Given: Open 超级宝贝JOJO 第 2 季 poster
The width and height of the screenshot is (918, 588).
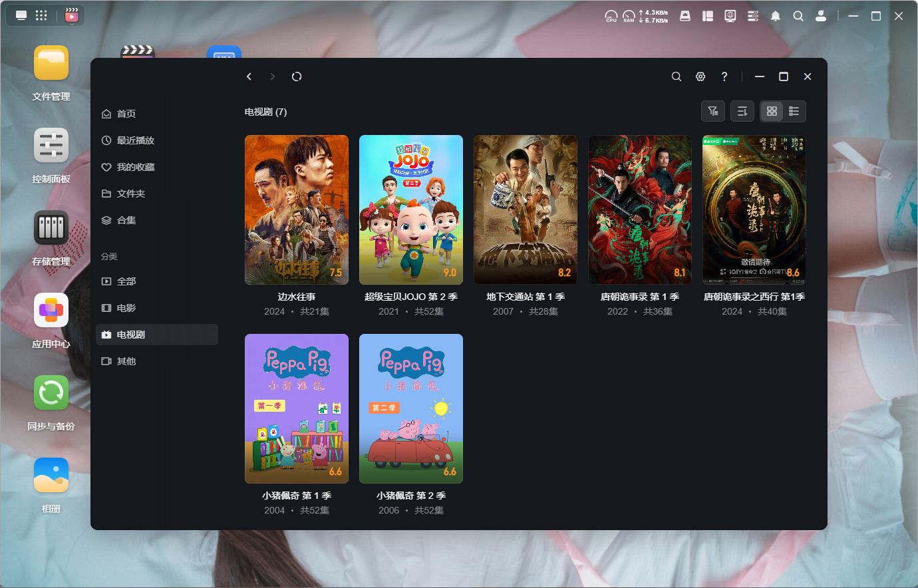Looking at the screenshot, I should click(x=411, y=210).
